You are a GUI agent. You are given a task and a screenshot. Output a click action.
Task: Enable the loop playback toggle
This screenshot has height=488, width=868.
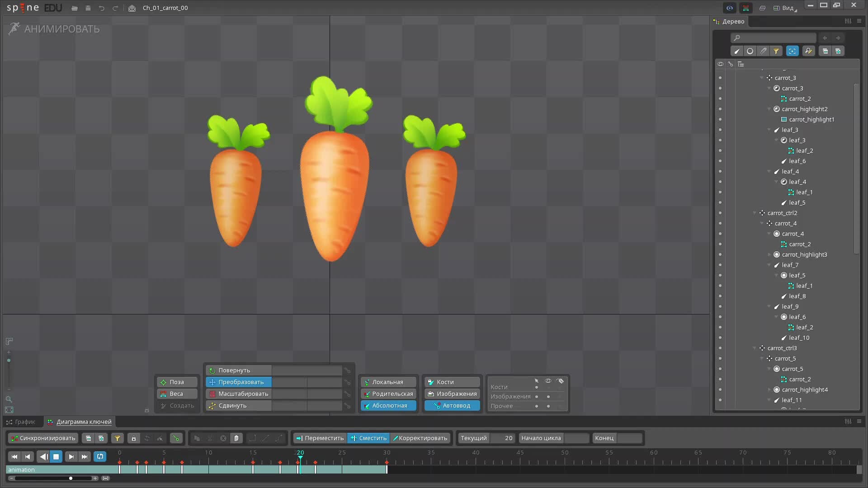99,456
